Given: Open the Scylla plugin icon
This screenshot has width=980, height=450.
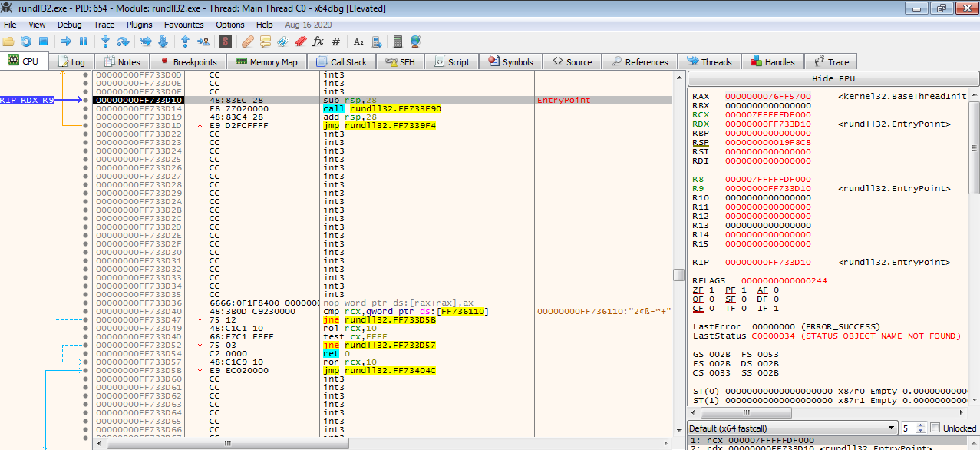Looking at the screenshot, I should click(x=226, y=41).
